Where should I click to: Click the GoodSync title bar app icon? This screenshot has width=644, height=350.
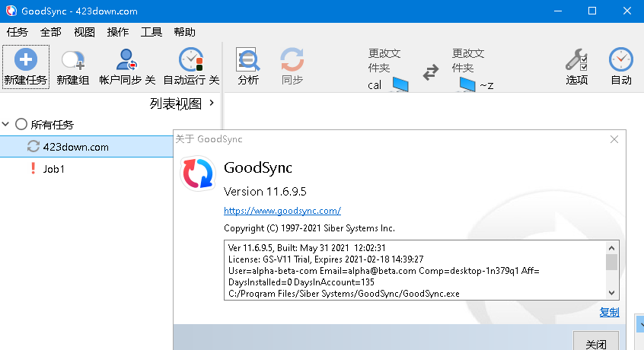tap(11, 11)
